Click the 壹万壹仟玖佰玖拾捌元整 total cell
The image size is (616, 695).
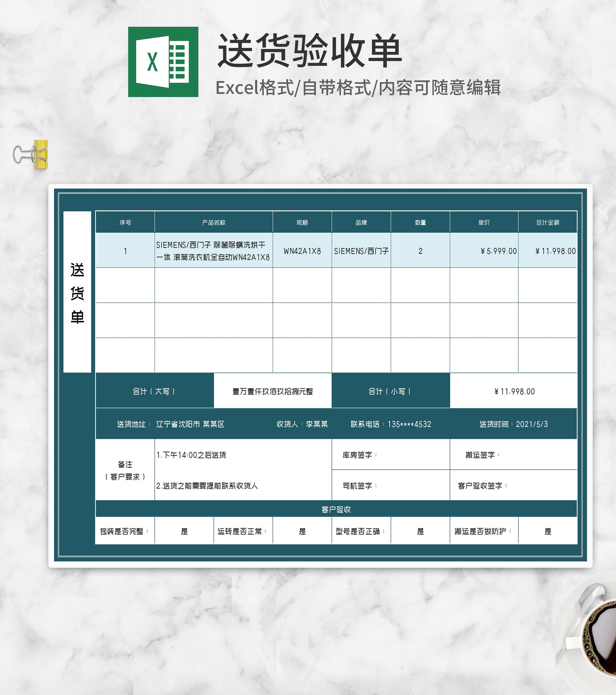point(272,391)
